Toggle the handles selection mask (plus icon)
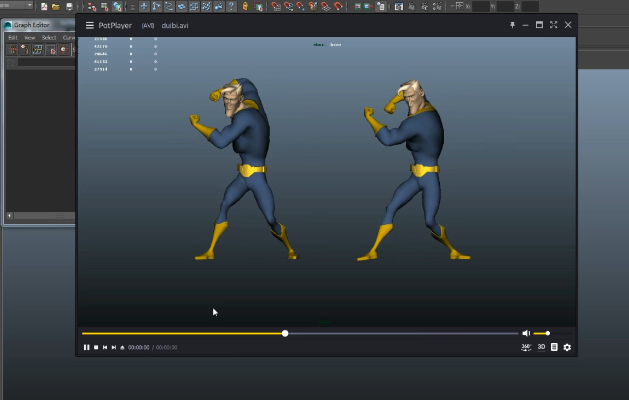629x400 pixels. coord(144,6)
